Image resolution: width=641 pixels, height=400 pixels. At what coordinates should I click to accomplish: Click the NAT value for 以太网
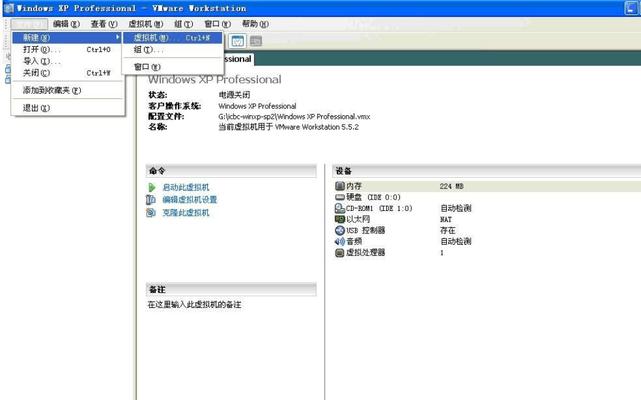tap(446, 220)
